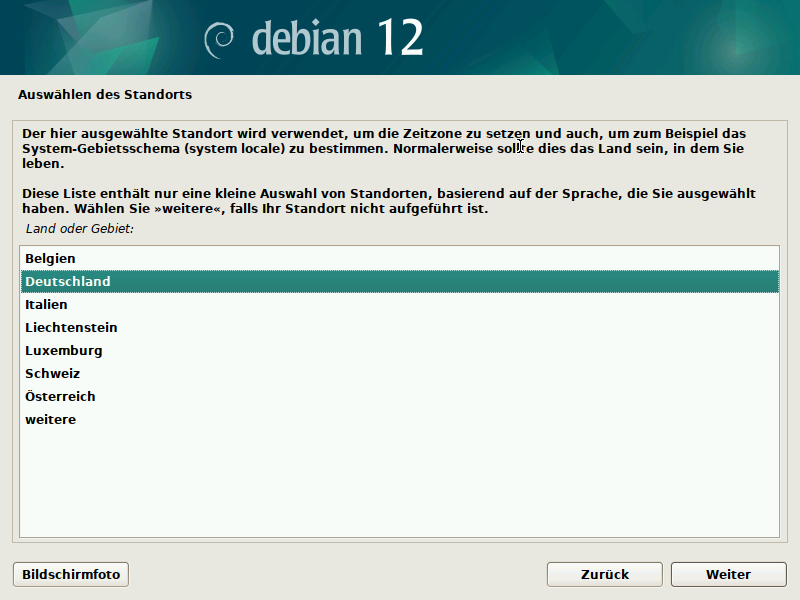Viewport: 800px width, 600px height.
Task: Choose Italien in the location list
Action: tap(46, 305)
